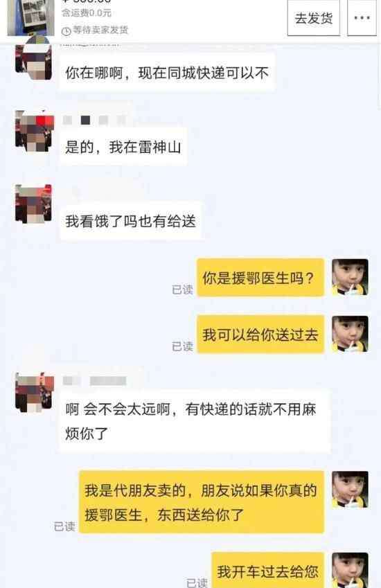Select the message bubble 是的，我在雷神山

point(123,147)
